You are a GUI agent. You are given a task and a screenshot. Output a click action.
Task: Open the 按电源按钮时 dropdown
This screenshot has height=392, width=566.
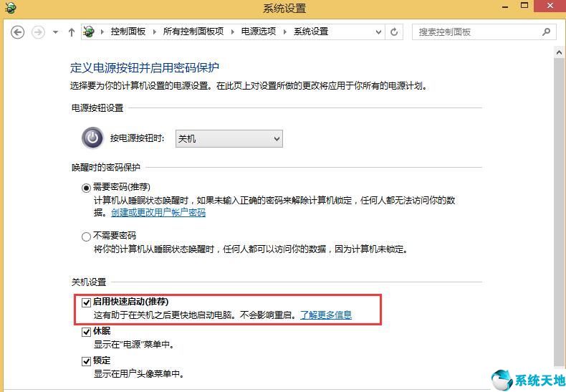(x=229, y=138)
